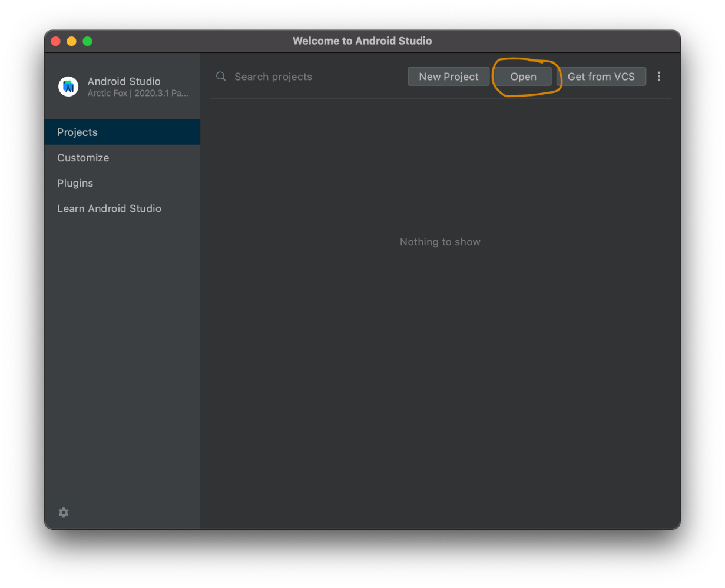Open the three-dot more actions menu

click(659, 77)
